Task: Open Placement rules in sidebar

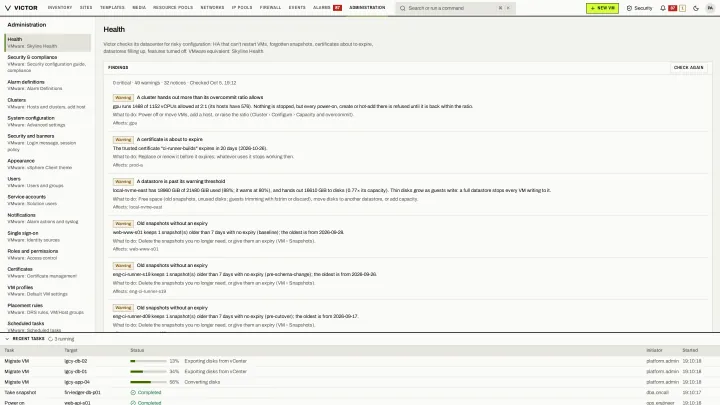Action: (48, 309)
